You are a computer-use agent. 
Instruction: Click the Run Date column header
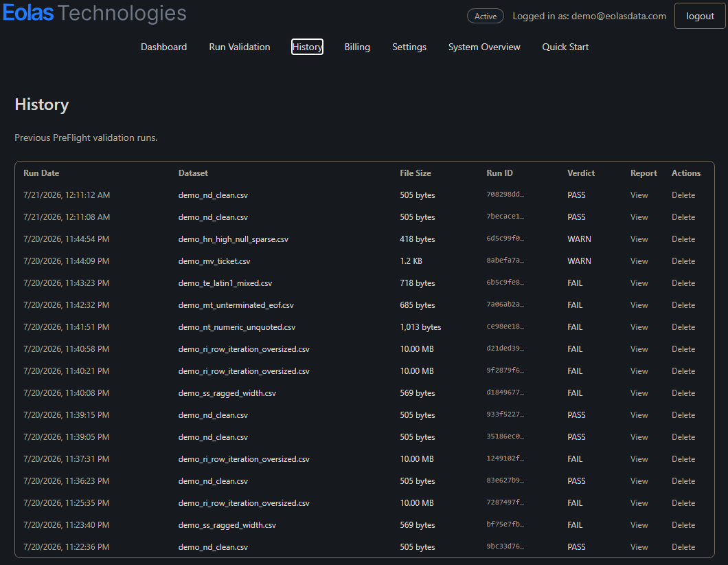(x=41, y=173)
